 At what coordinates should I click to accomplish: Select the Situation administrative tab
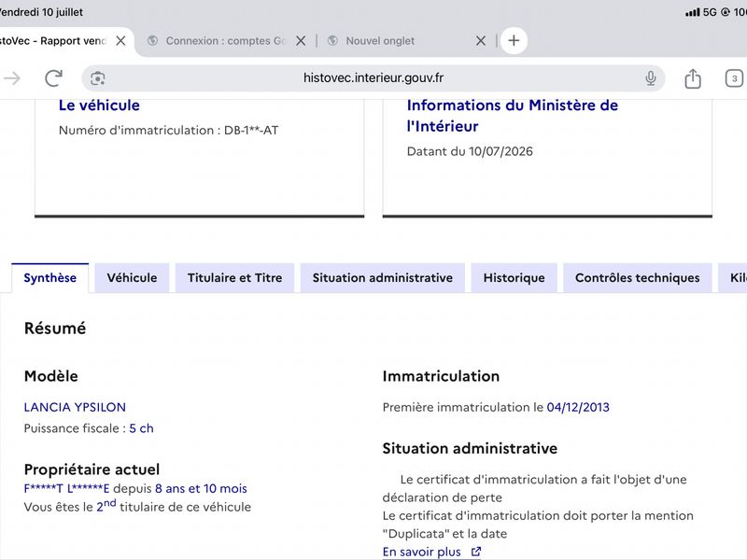[383, 278]
